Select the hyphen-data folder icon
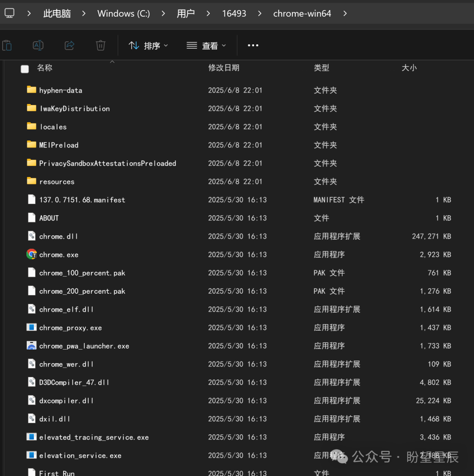Image resolution: width=474 pixels, height=476 pixels. click(x=32, y=90)
